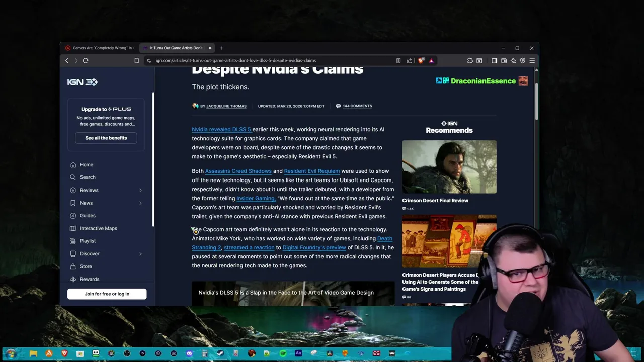The width and height of the screenshot is (644, 362).
Task: Expand the Discover submenu chevron
Action: [140, 254]
